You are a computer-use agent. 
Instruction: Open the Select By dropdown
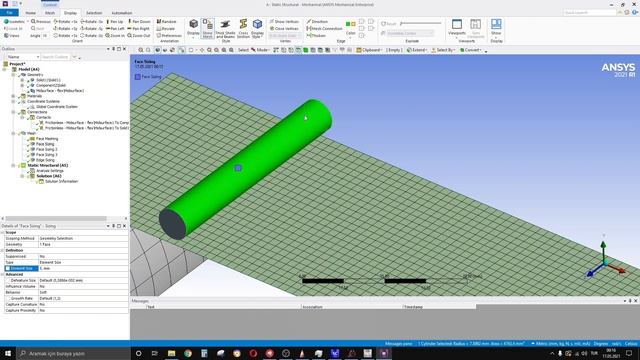pos(443,50)
